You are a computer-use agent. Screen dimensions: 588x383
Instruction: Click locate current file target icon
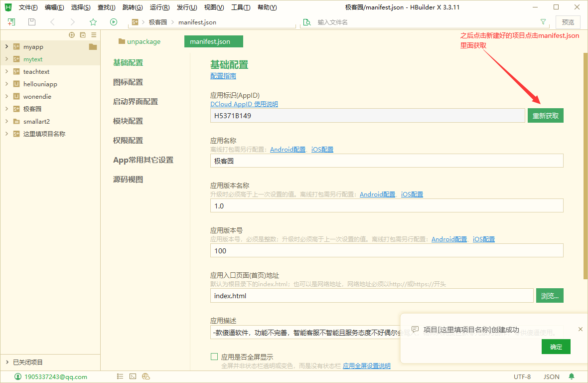pos(72,35)
